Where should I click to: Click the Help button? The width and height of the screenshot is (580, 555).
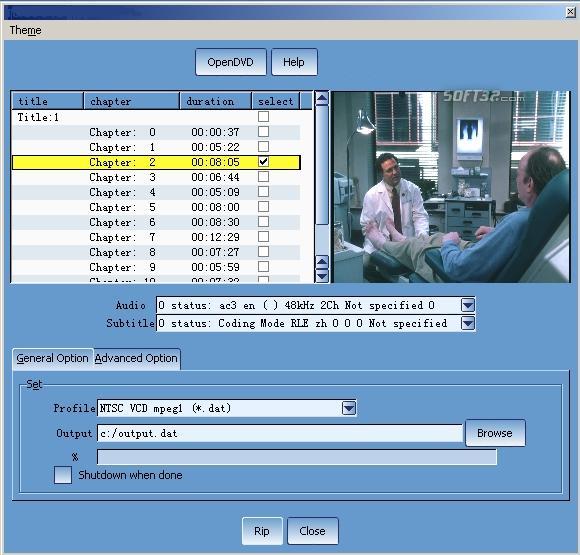(x=294, y=62)
